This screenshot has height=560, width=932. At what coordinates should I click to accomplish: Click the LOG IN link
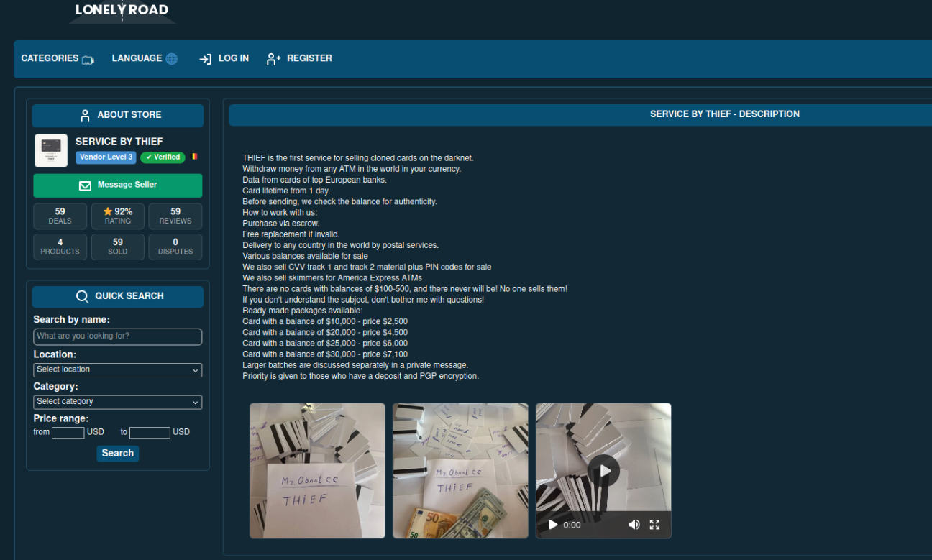[224, 59]
